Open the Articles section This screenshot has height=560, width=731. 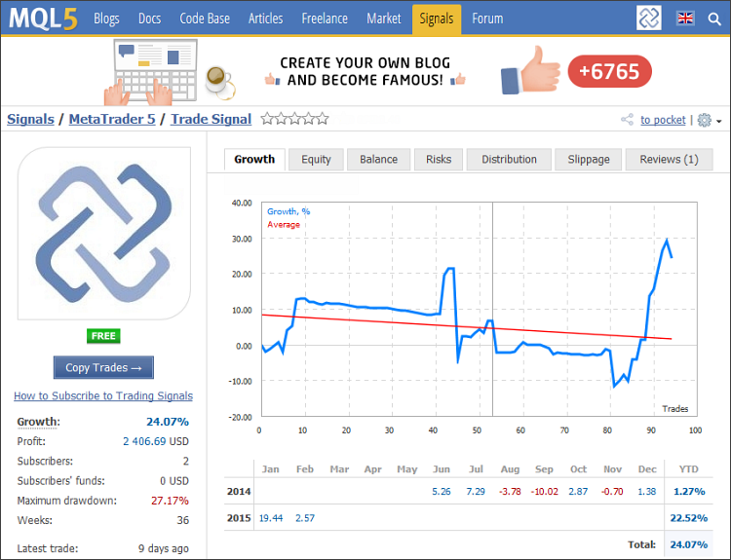point(265,19)
